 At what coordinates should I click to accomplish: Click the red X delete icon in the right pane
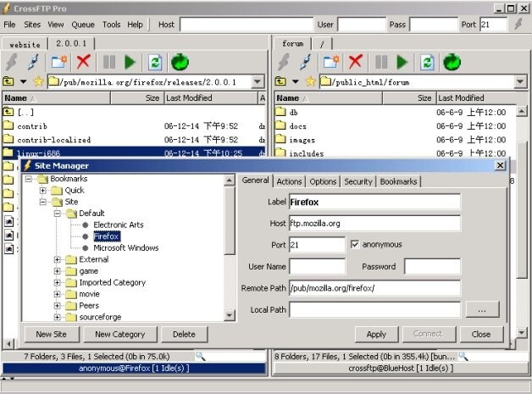pos(355,62)
